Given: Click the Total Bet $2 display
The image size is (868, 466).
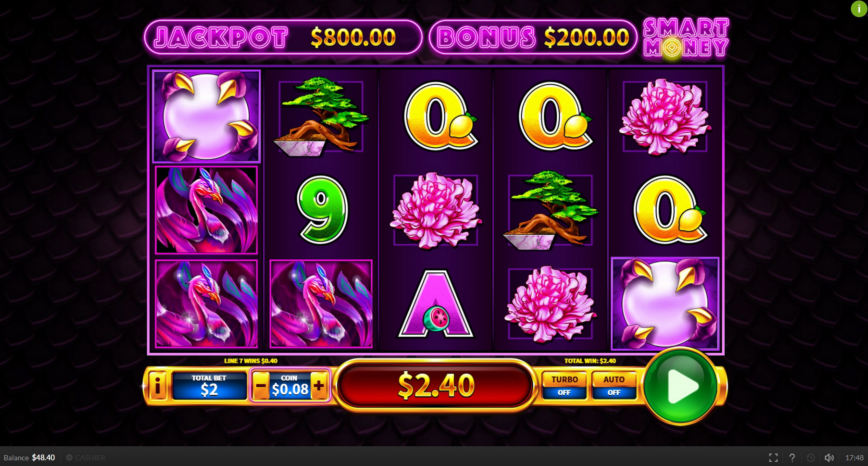Looking at the screenshot, I should tap(209, 386).
